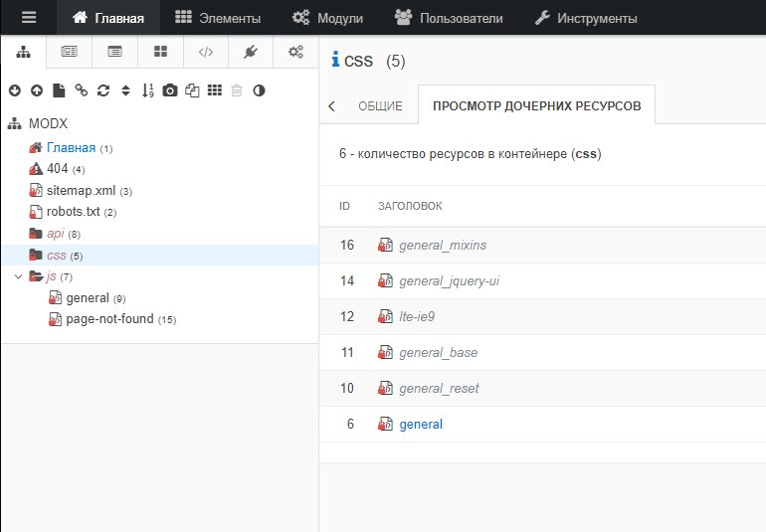
Task: Open the Пользователи menu
Action: (x=449, y=18)
